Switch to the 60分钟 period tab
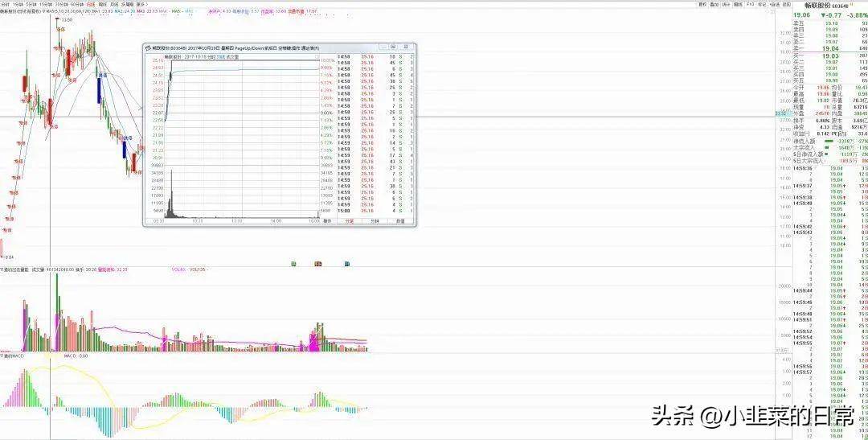The image size is (868, 440). 76,5
